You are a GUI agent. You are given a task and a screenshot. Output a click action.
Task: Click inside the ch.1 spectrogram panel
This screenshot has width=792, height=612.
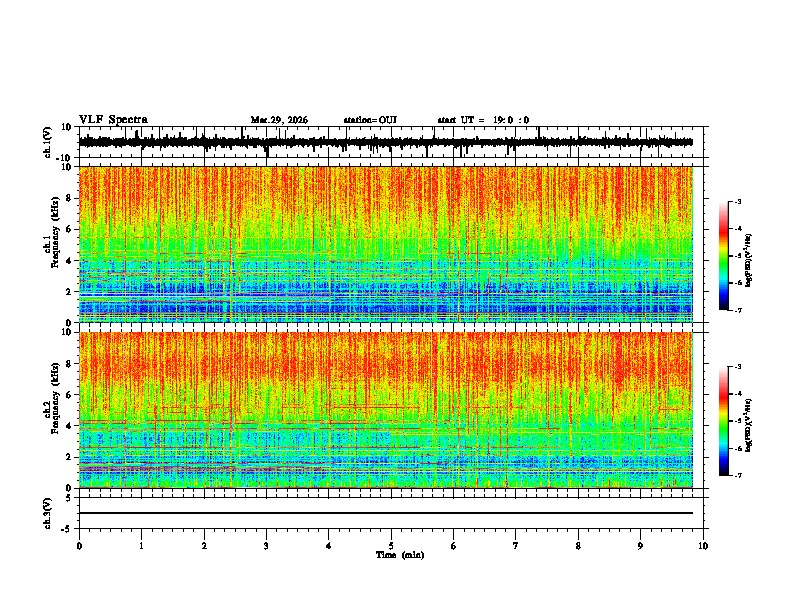point(386,244)
